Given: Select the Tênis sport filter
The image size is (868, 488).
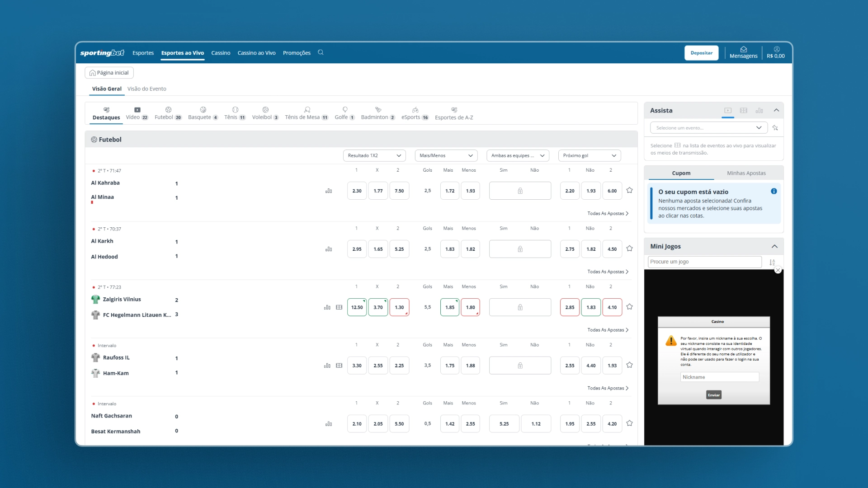Looking at the screenshot, I should pyautogui.click(x=235, y=113).
